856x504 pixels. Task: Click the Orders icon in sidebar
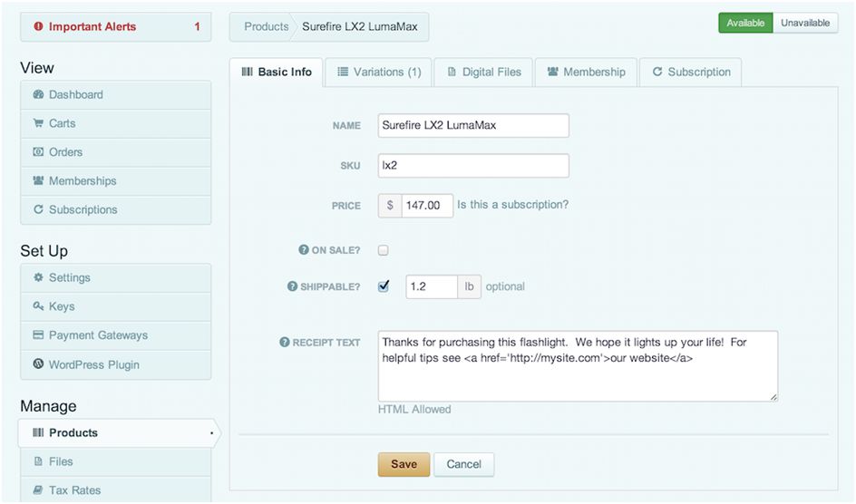38,152
